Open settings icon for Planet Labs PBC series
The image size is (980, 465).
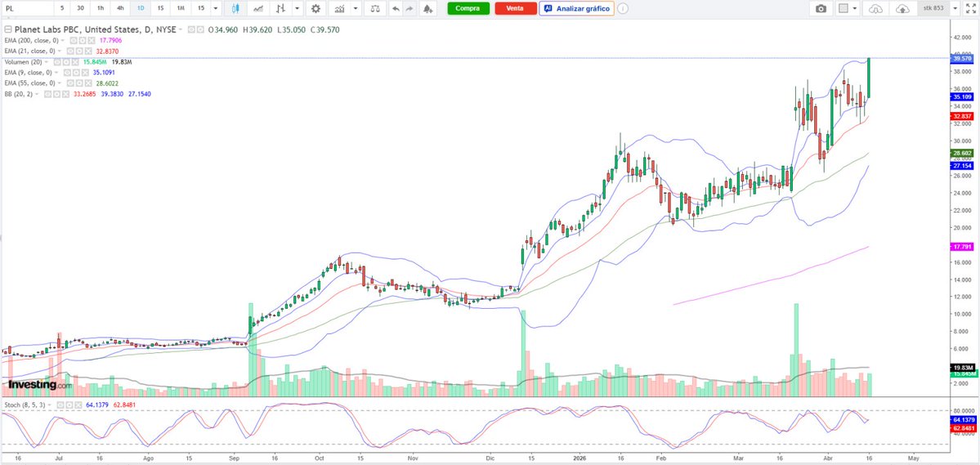200,29
